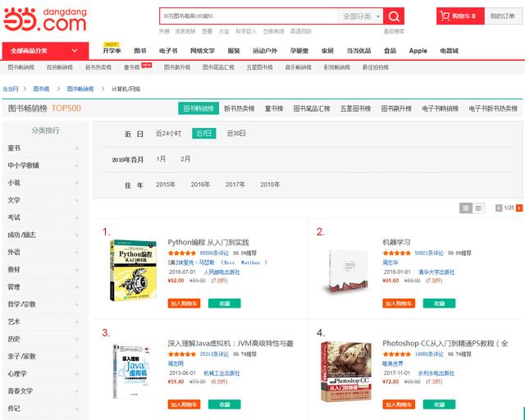
Task: Expand 考试 category plus icon
Action: (x=76, y=217)
